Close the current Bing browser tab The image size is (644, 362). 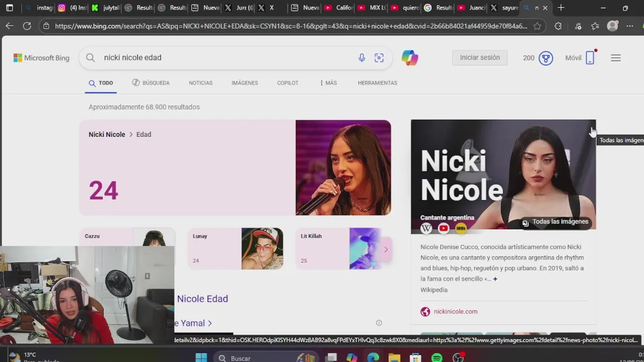pyautogui.click(x=545, y=8)
